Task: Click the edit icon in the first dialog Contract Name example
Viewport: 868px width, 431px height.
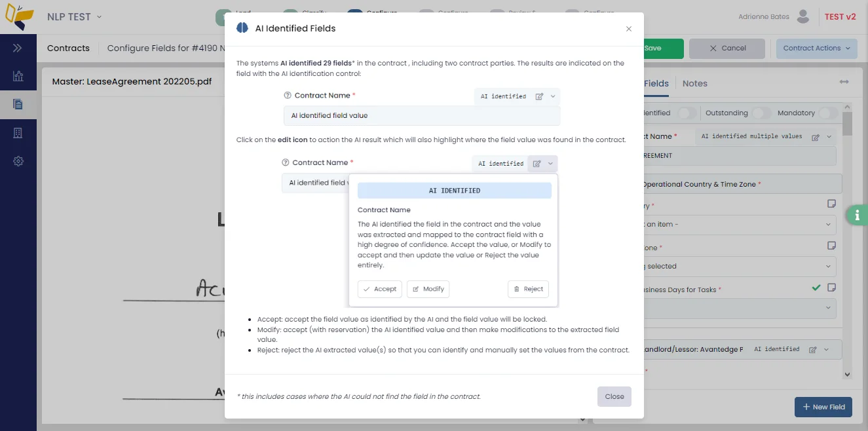Action: (539, 96)
